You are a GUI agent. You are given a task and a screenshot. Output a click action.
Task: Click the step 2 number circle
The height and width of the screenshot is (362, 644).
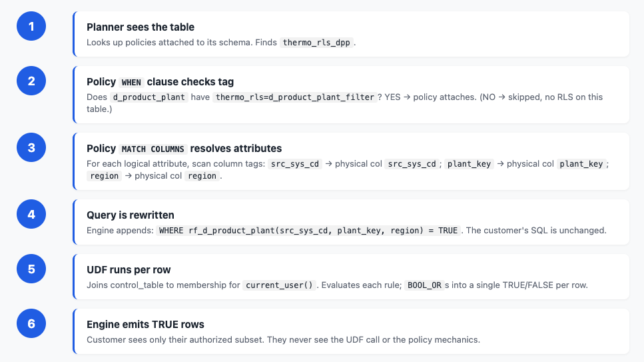coord(31,81)
